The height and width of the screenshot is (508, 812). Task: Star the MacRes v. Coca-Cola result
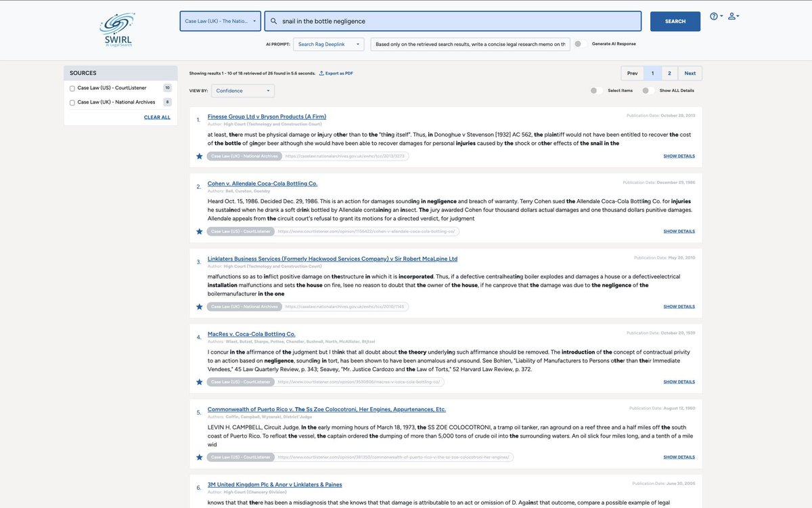pyautogui.click(x=199, y=381)
